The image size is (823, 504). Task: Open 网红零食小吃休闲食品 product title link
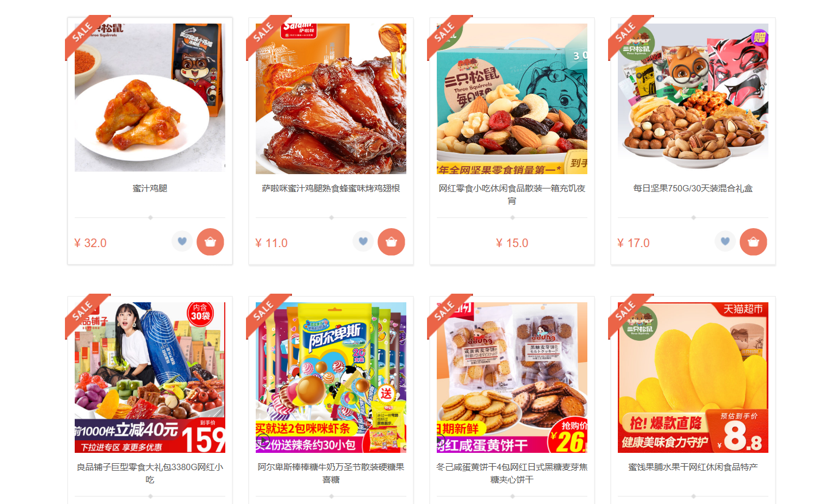click(x=512, y=194)
